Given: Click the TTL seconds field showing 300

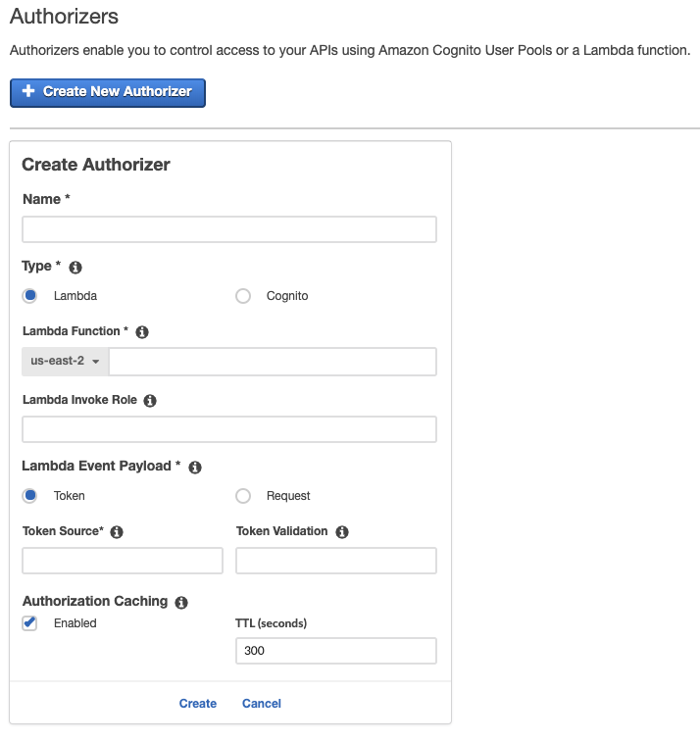Looking at the screenshot, I should coord(335,651).
